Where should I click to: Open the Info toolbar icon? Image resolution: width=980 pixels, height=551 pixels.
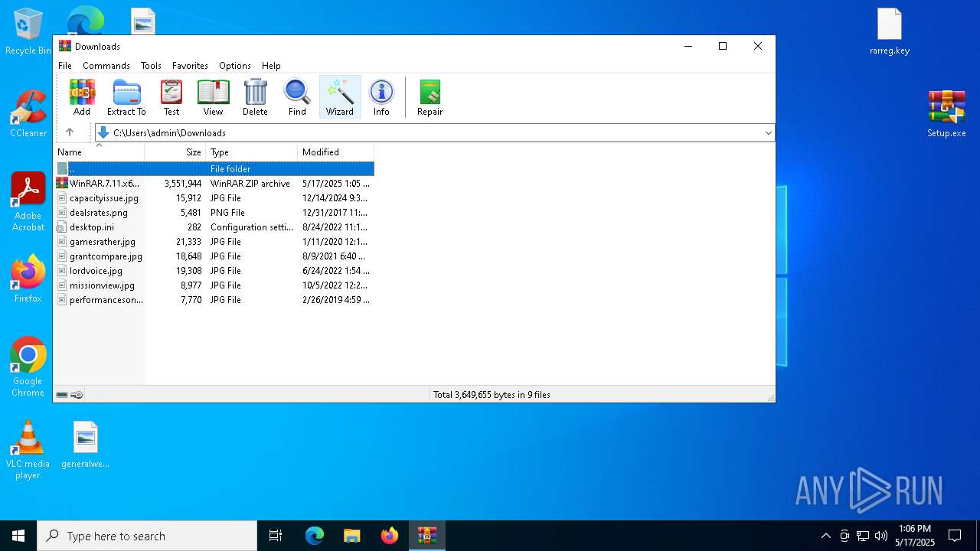pos(381,97)
